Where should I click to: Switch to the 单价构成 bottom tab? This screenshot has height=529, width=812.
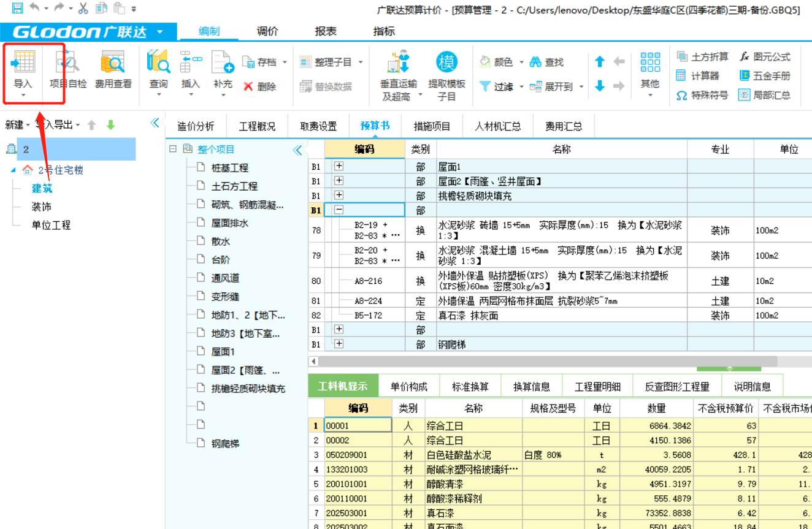(x=408, y=387)
